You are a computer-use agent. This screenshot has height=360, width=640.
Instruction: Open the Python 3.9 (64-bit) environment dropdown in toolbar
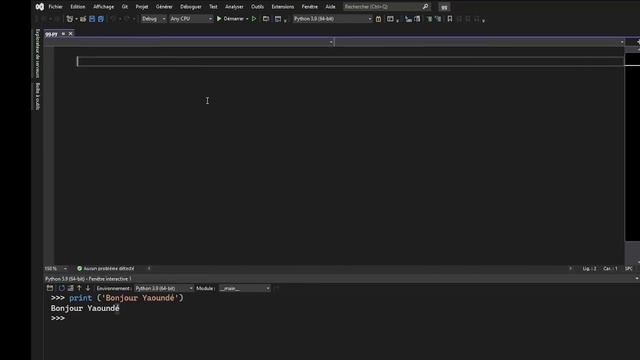pyautogui.click(x=332, y=19)
